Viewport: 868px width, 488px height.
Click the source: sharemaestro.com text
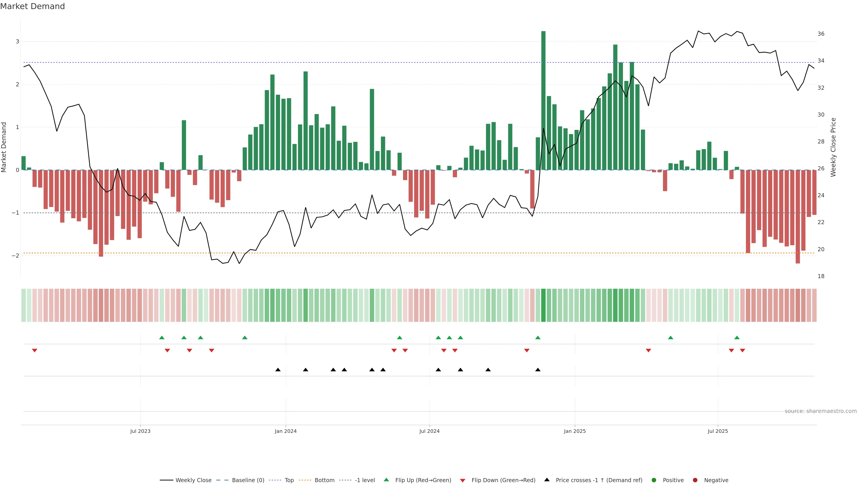coord(821,411)
